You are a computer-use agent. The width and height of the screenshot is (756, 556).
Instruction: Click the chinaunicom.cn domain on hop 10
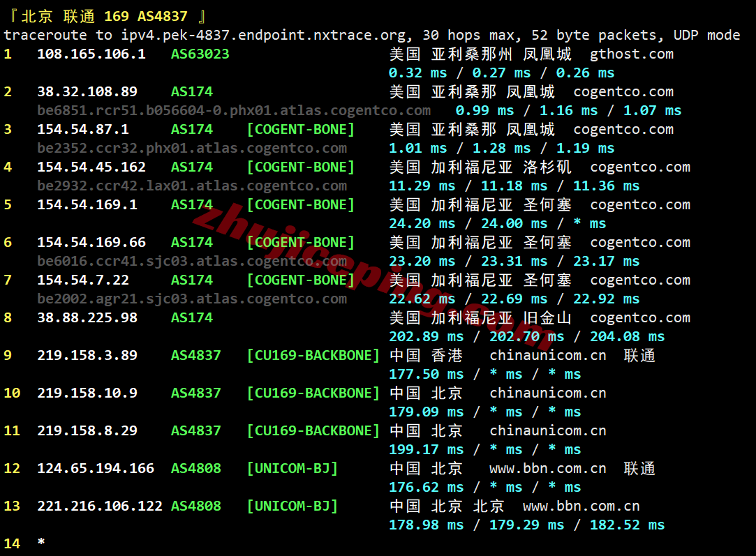tap(548, 393)
